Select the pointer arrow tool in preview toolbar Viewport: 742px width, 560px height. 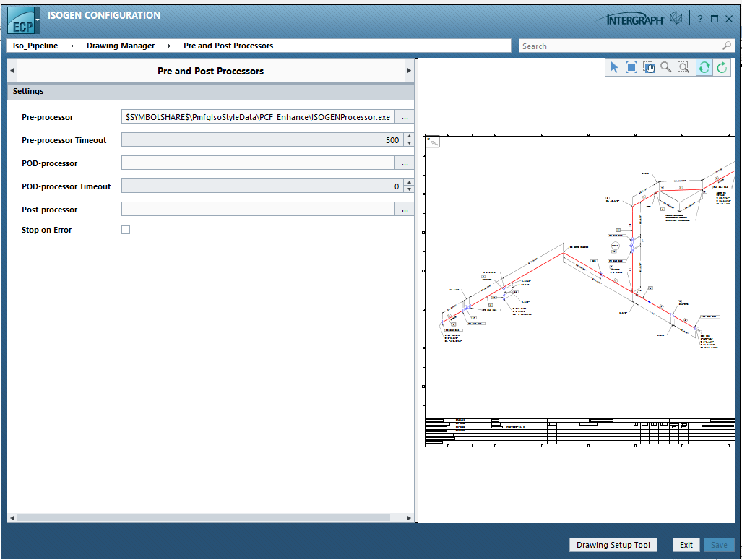point(614,68)
